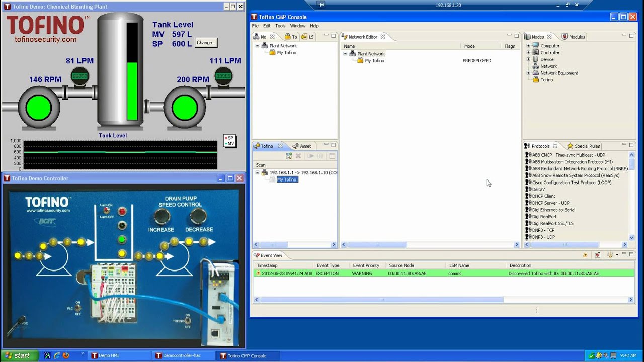Click the 111 LPM flow meter gauge
The width and height of the screenshot is (644, 362).
point(223,76)
